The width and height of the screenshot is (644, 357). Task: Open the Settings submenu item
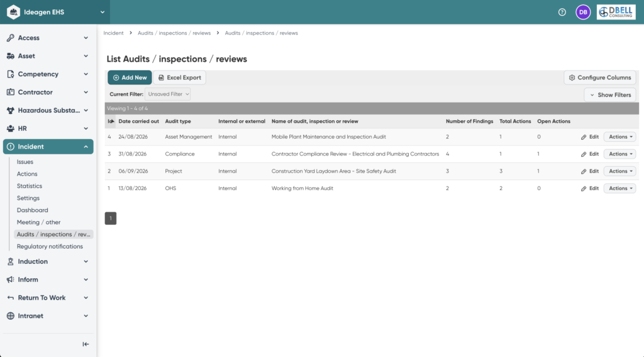click(28, 198)
